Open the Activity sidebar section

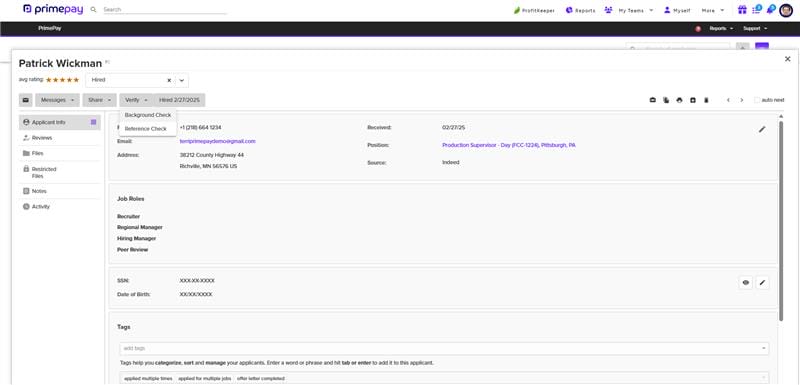coord(60,207)
